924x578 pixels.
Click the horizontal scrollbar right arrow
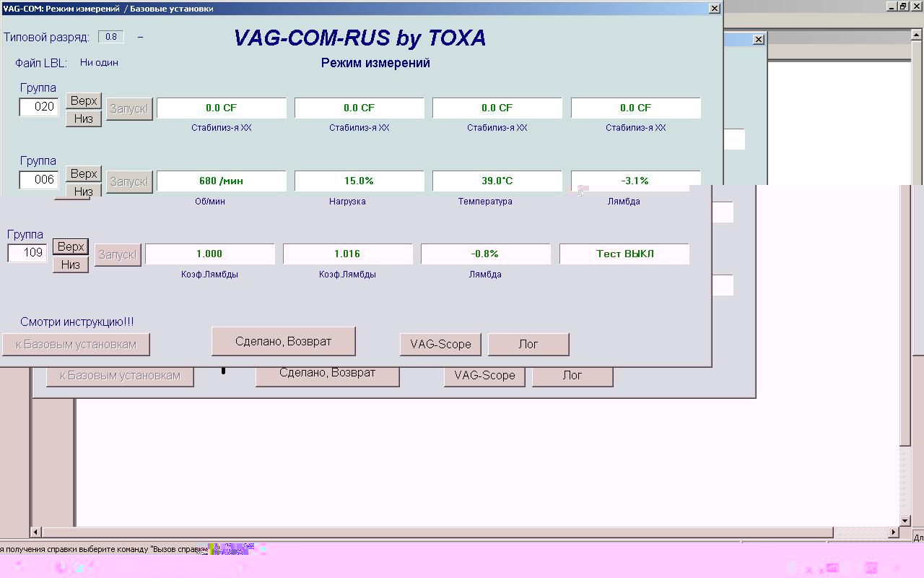coord(894,532)
